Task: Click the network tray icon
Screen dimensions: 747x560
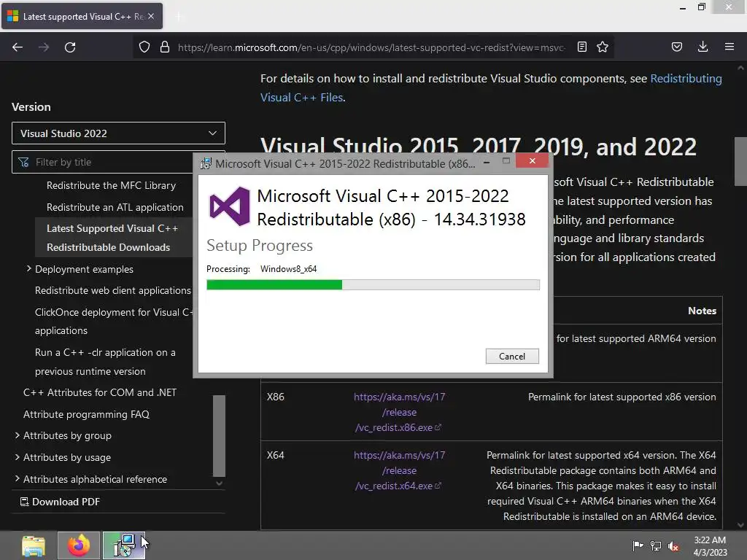Action: click(656, 545)
